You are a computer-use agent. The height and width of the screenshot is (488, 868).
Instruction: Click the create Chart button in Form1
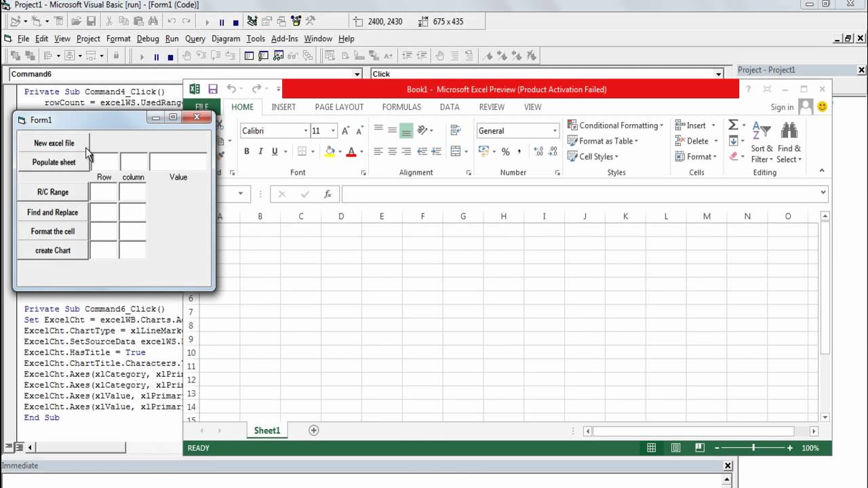(x=54, y=250)
